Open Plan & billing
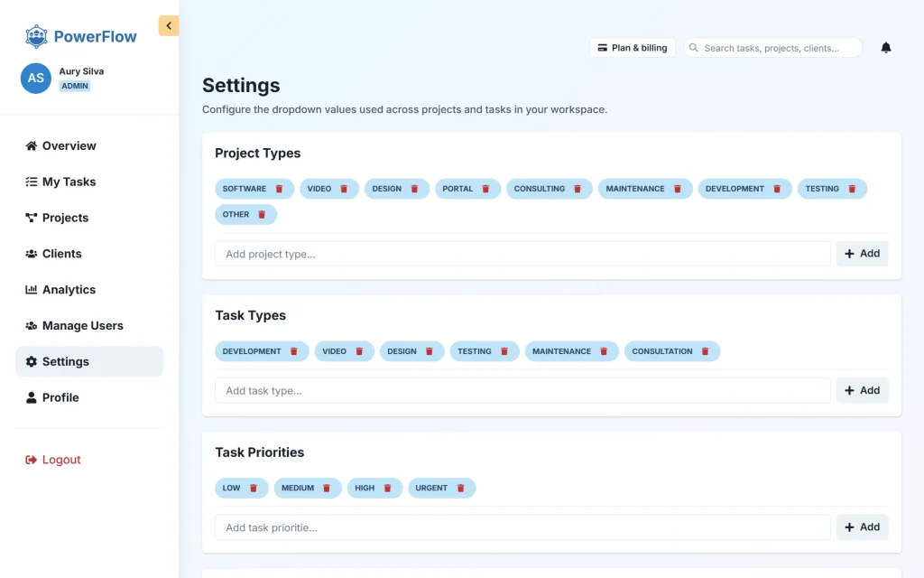This screenshot has width=924, height=578. pyautogui.click(x=633, y=48)
